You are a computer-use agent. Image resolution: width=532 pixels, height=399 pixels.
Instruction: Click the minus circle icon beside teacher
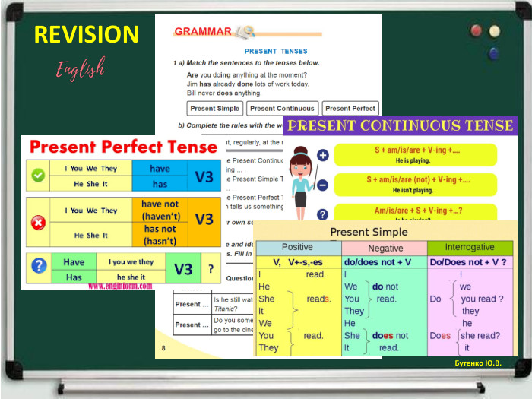point(323,185)
